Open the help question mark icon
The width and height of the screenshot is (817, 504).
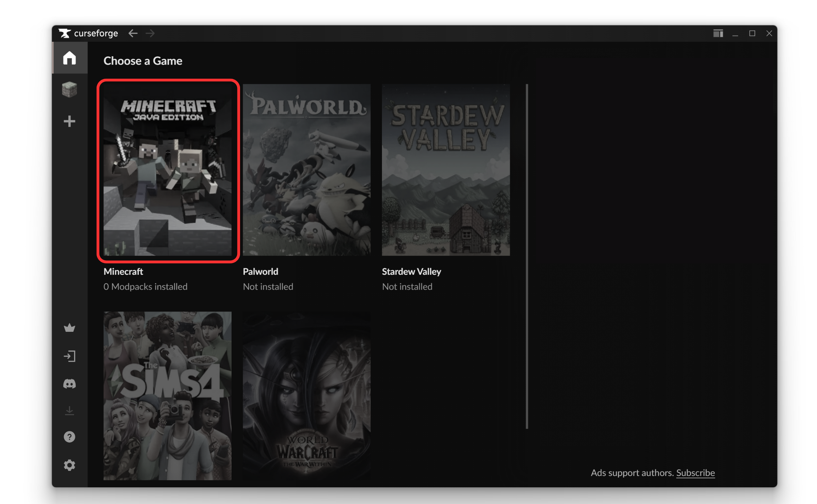(x=69, y=437)
